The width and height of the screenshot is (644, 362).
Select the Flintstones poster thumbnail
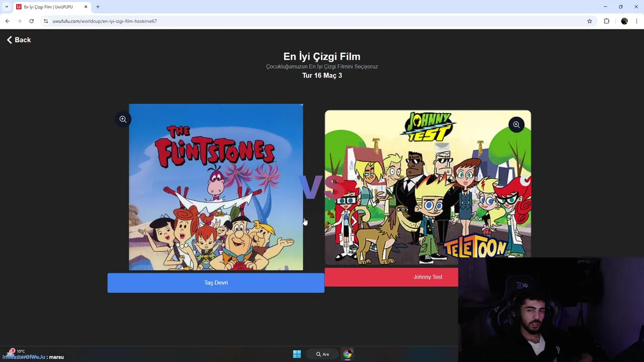pos(216,187)
